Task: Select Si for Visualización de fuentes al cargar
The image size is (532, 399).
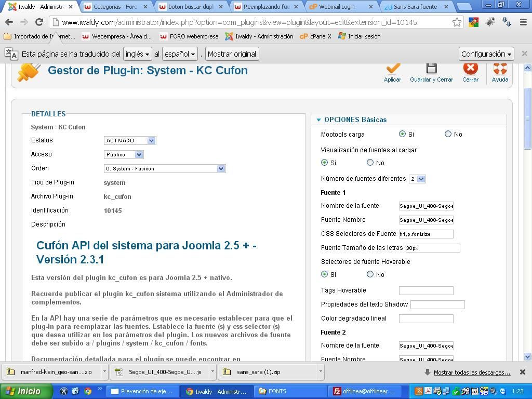Action: pos(324,163)
